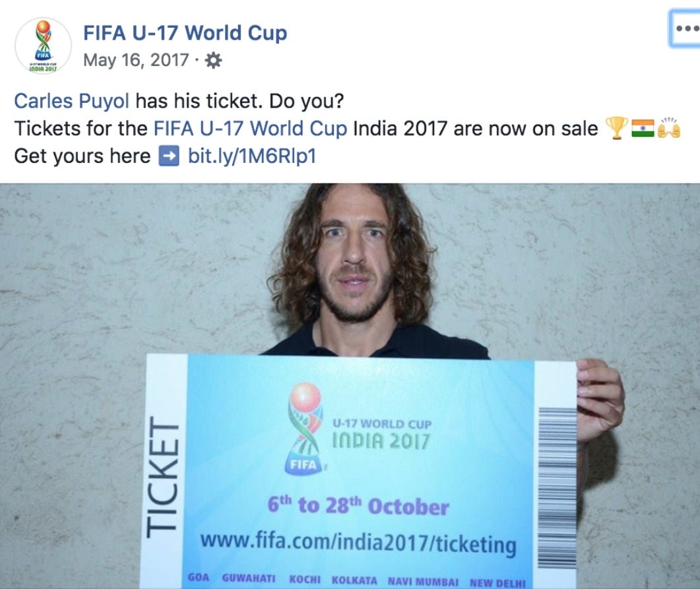Click the NEW DELHI city name on the ticket

pos(497,583)
